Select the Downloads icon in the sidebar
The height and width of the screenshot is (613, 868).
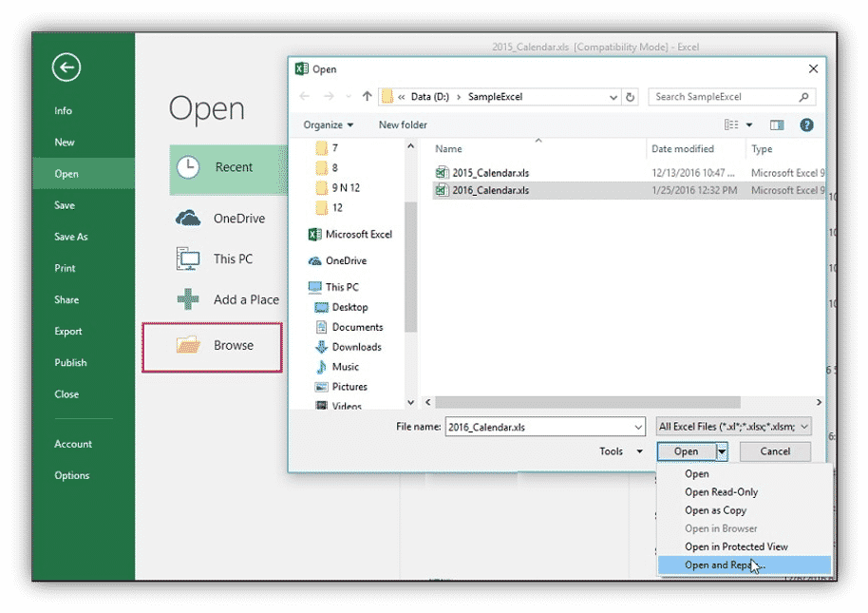point(320,346)
